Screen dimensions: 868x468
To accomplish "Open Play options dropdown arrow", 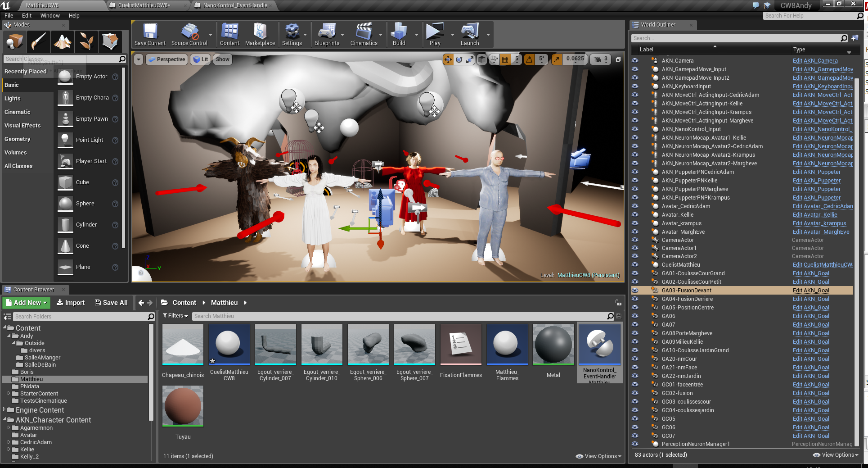I will pyautogui.click(x=452, y=35).
